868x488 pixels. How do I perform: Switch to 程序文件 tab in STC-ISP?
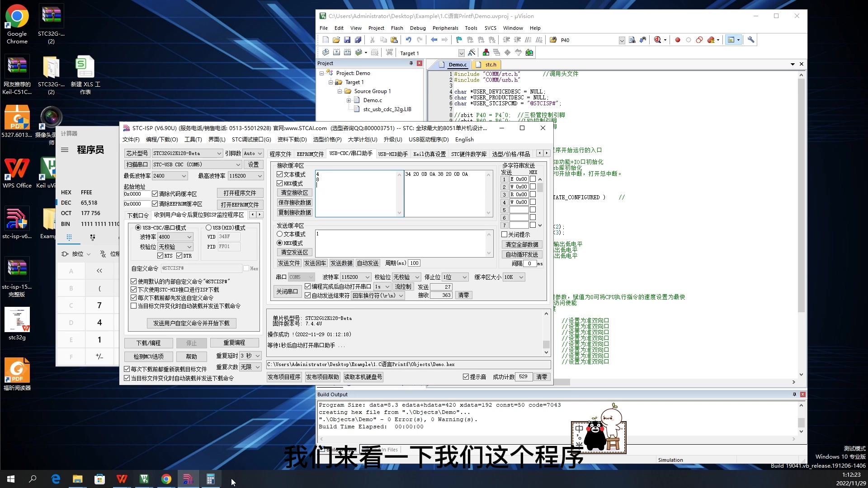[280, 154]
